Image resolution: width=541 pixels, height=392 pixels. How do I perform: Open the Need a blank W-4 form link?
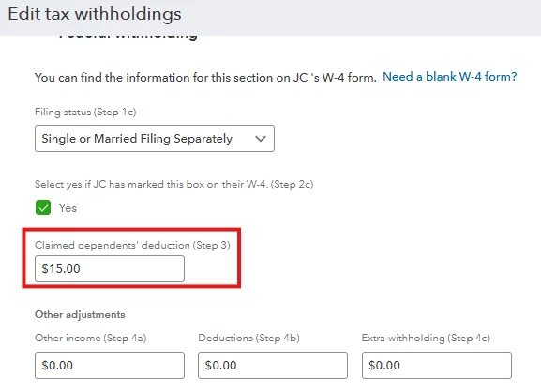pos(449,76)
